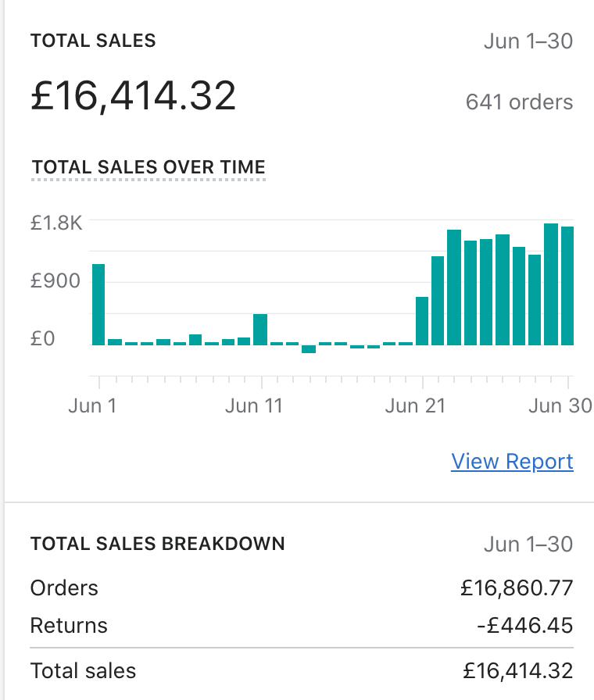Click the Jun 21 sales bar
The width and height of the screenshot is (594, 700).
tap(422, 320)
